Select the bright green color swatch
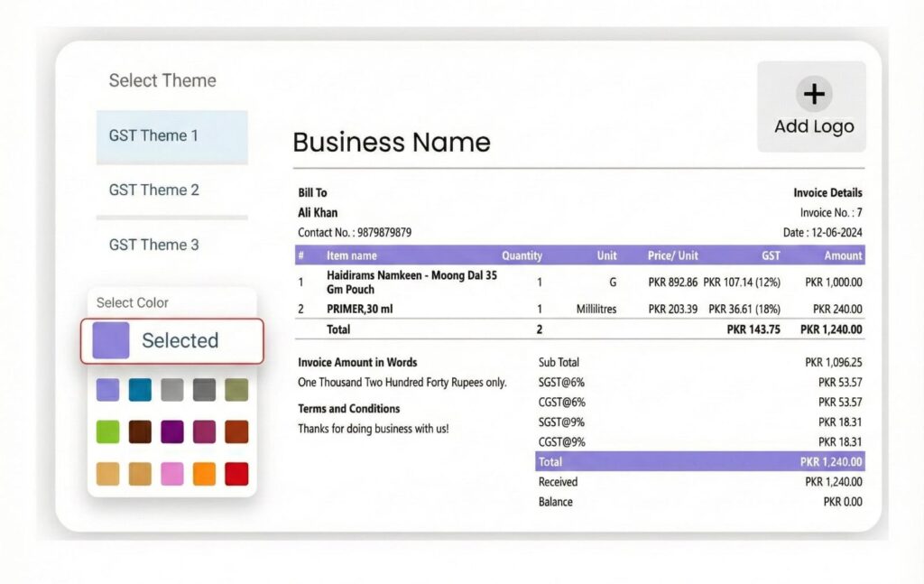The image size is (924, 584). pos(107,431)
